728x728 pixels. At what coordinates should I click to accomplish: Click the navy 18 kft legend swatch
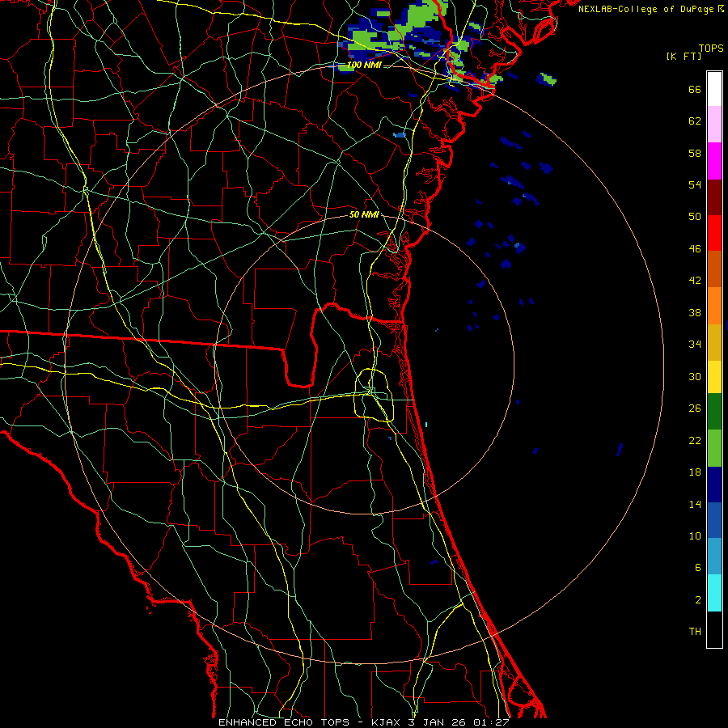coord(714,485)
